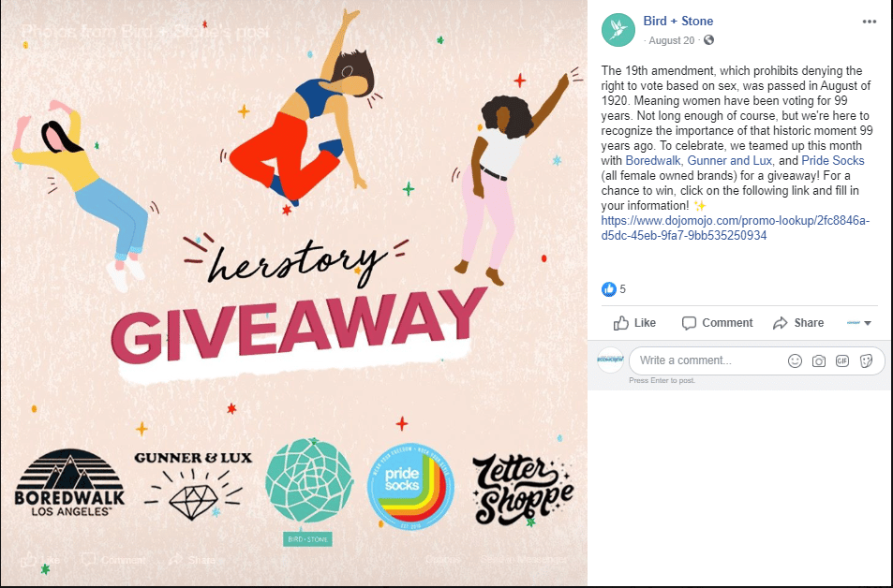Expand the comment-as profile selector dropdown
893x588 pixels.
[859, 323]
